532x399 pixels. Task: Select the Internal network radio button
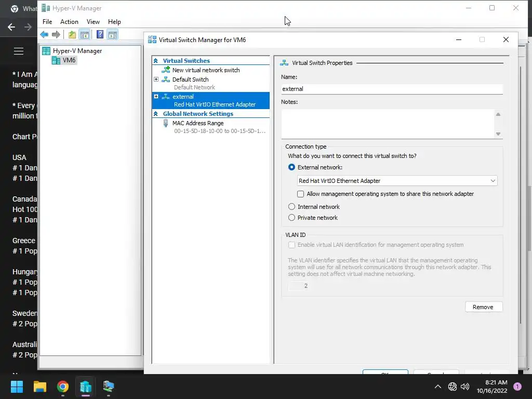coord(291,207)
